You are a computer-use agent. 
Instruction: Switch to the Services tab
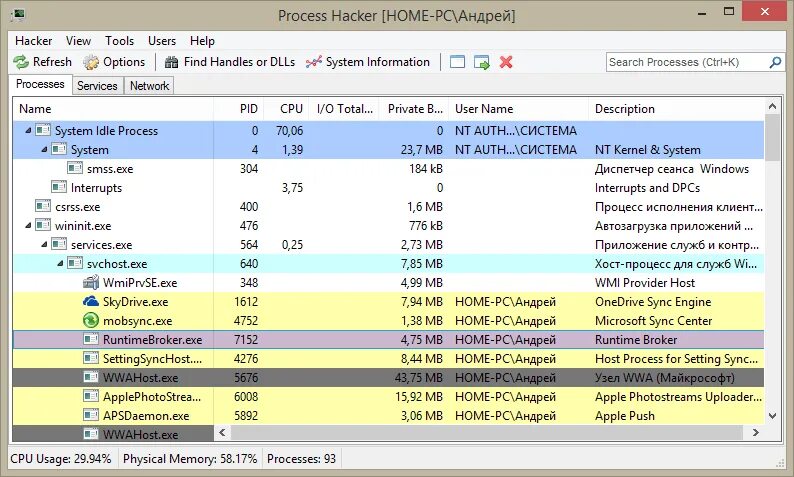click(x=97, y=86)
